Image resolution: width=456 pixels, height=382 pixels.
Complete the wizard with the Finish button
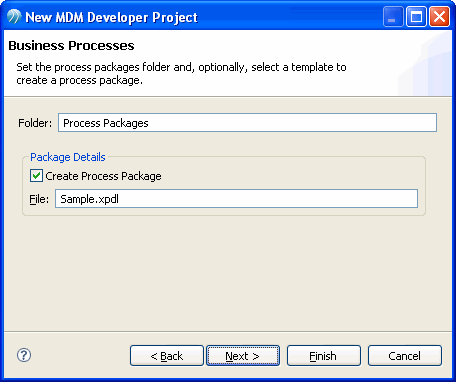pos(324,356)
